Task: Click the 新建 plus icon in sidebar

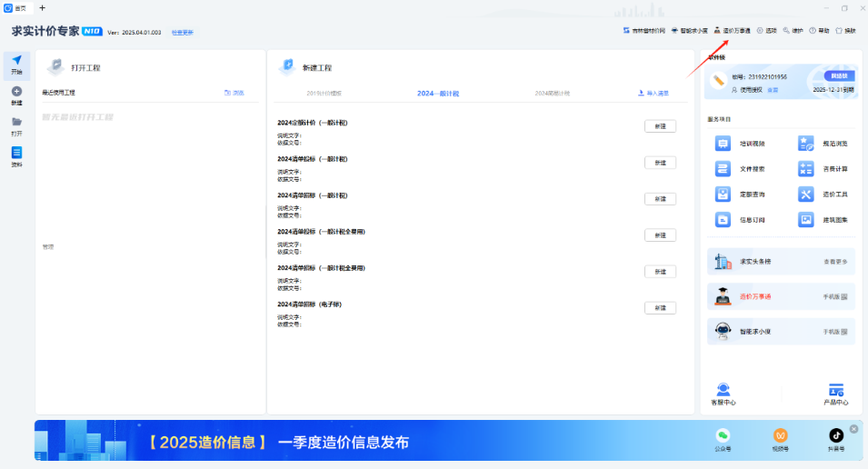Action: tap(16, 95)
